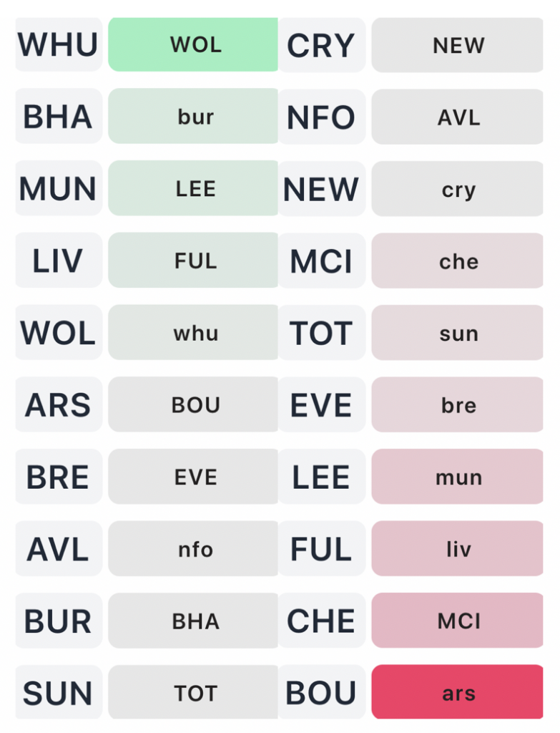Select the ARS team label
This screenshot has height=733, width=560.
coord(58,405)
